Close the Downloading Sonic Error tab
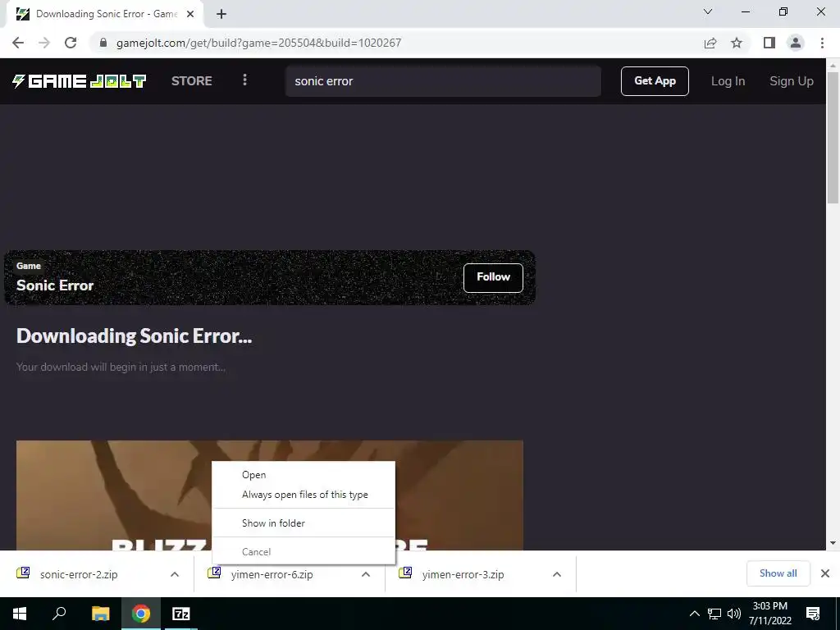The image size is (840, 630). pyautogui.click(x=190, y=14)
